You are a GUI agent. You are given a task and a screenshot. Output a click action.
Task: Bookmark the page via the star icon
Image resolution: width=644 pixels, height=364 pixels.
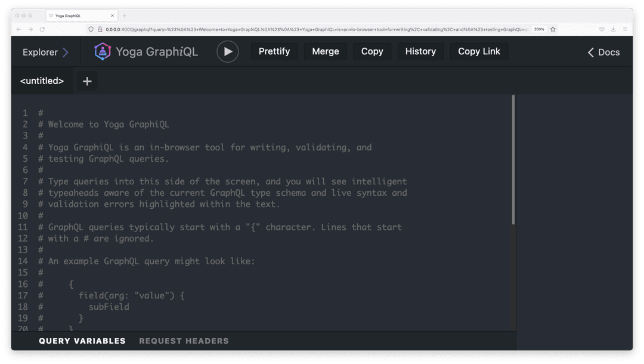(554, 29)
